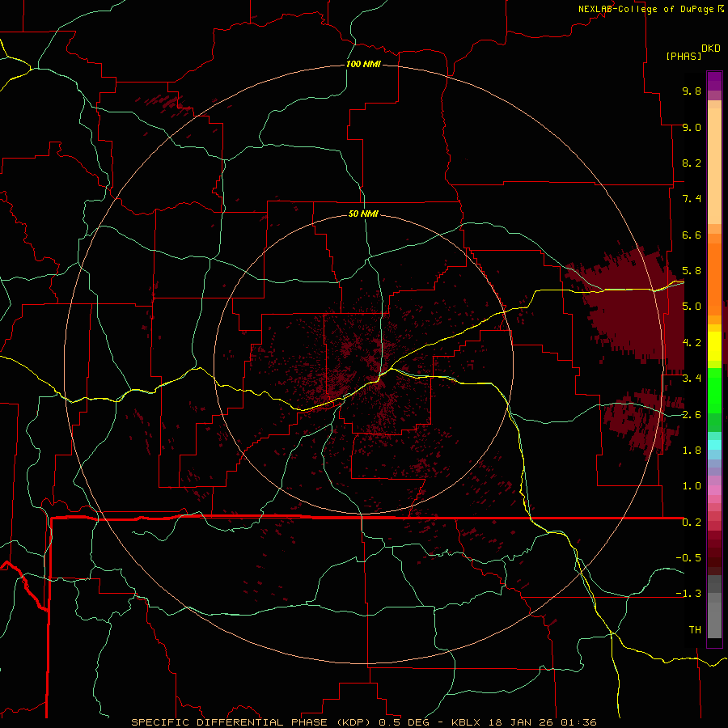Click the 01:36 timestamp in the caption
This screenshot has height=728, width=728.
[x=578, y=722]
